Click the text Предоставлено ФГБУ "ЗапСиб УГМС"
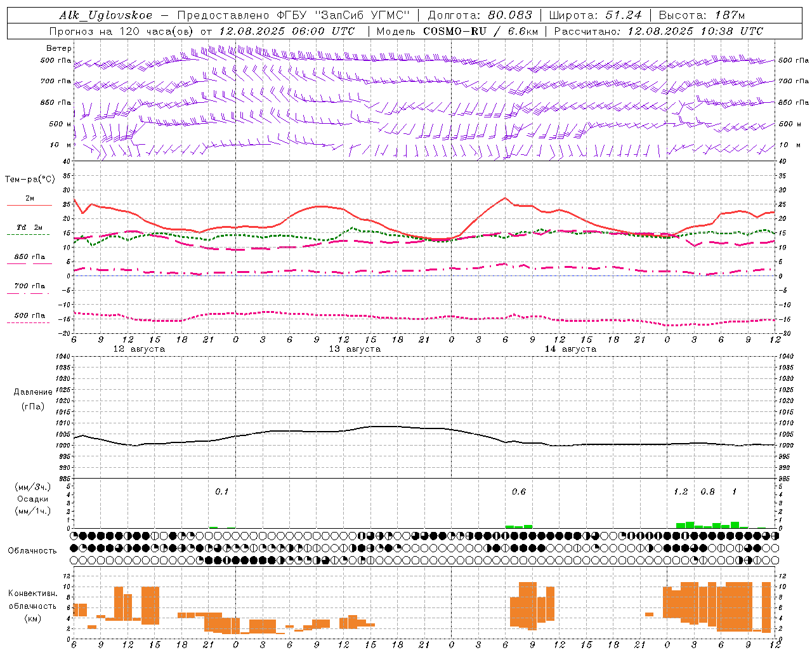812x650 pixels. click(294, 15)
